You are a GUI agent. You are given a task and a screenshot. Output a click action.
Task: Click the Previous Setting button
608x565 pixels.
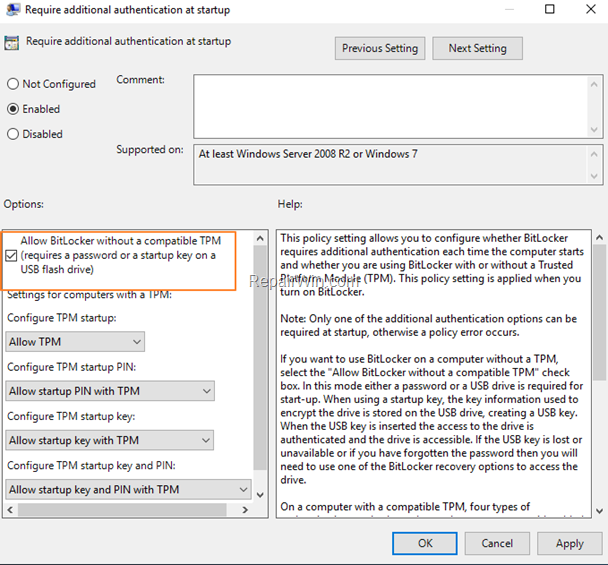click(x=380, y=48)
